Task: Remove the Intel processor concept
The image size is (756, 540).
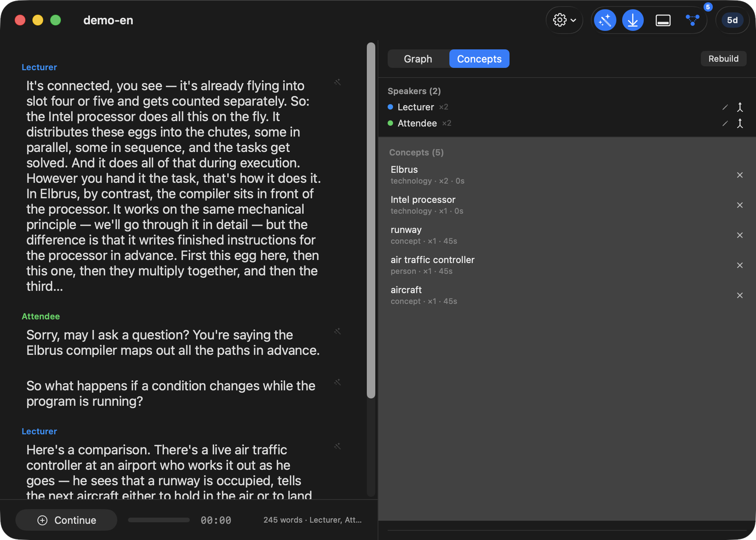Action: (740, 205)
